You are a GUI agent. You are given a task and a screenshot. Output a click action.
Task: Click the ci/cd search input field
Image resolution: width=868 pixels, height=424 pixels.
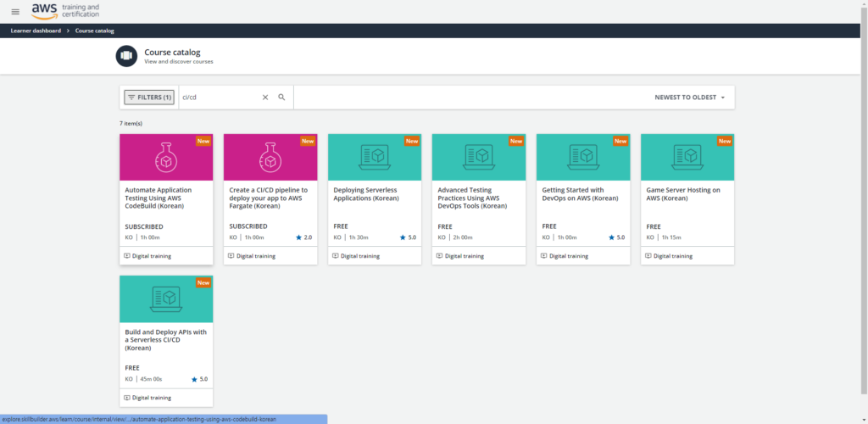(220, 97)
